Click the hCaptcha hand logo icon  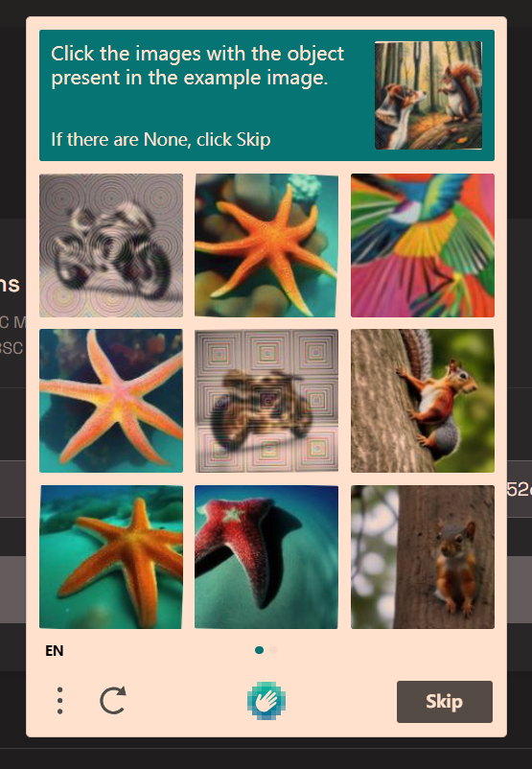[x=266, y=701]
